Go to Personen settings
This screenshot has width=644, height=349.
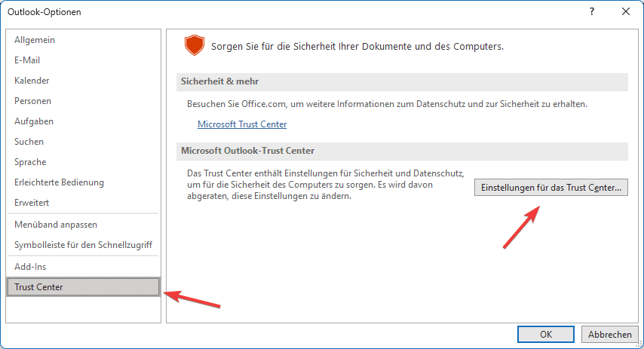click(x=32, y=101)
